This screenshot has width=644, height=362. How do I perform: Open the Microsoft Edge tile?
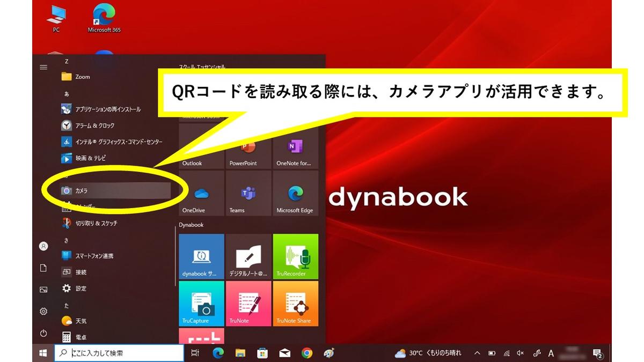[x=296, y=193]
